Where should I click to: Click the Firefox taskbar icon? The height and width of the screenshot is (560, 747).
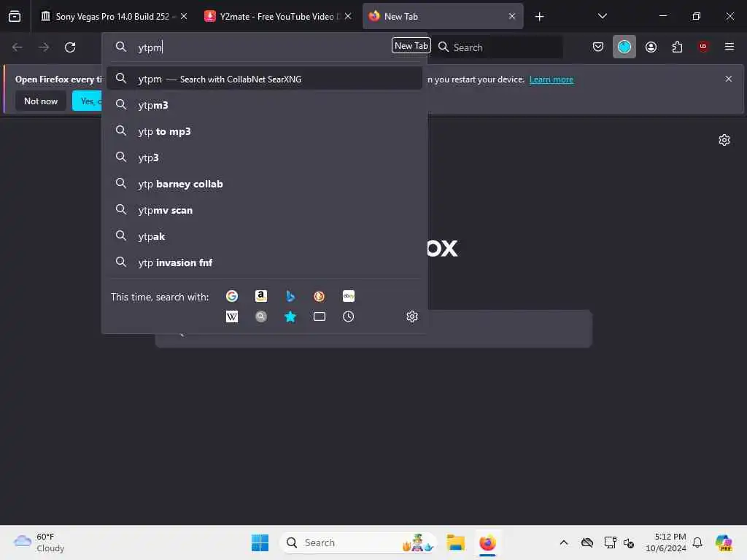tap(487, 542)
